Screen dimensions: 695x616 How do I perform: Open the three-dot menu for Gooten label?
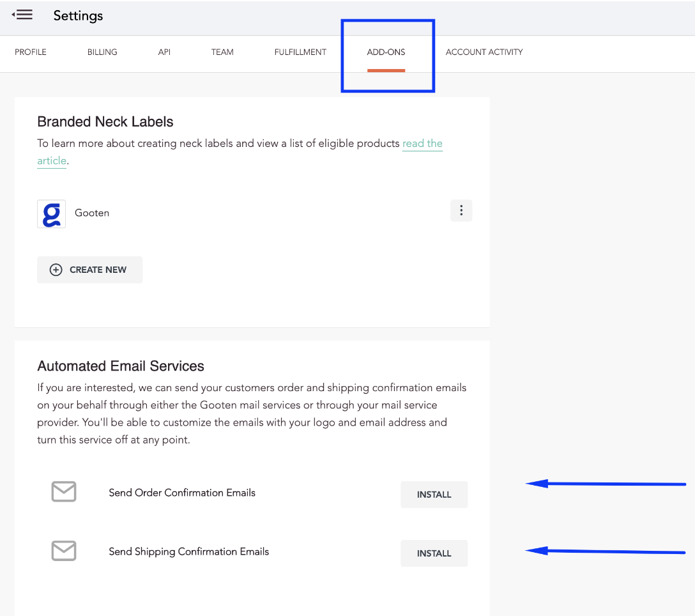pyautogui.click(x=461, y=210)
